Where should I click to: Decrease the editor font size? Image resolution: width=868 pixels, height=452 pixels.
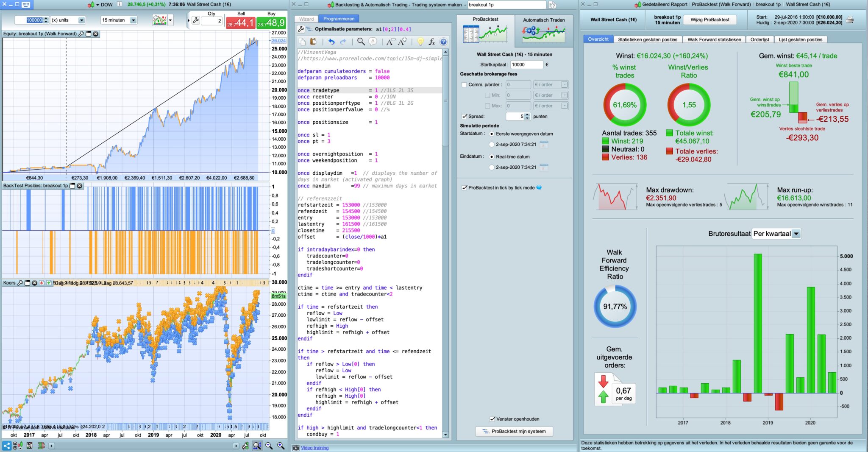click(x=390, y=42)
